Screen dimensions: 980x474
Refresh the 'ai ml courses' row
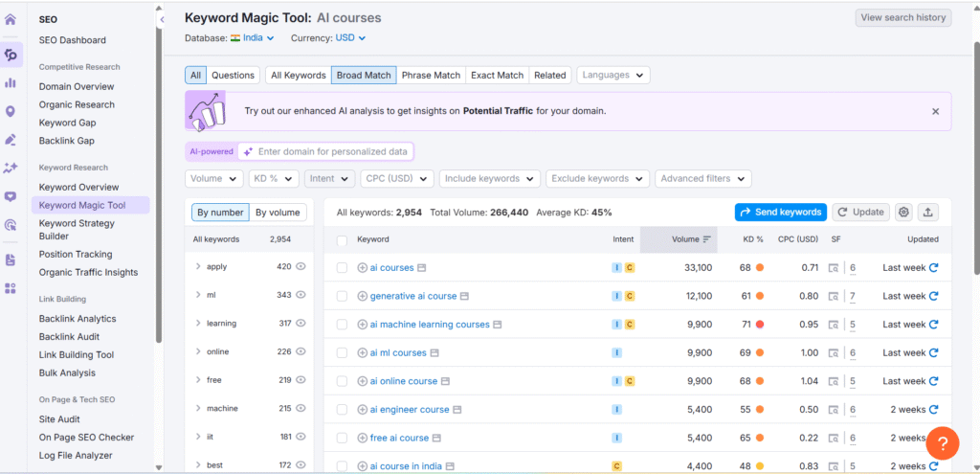[x=933, y=352]
